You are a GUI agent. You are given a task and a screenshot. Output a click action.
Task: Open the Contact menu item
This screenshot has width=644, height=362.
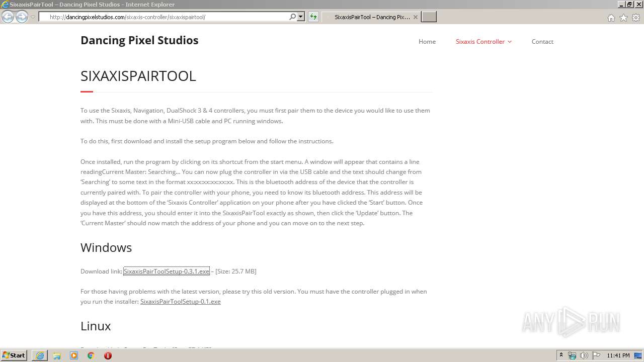click(542, 42)
